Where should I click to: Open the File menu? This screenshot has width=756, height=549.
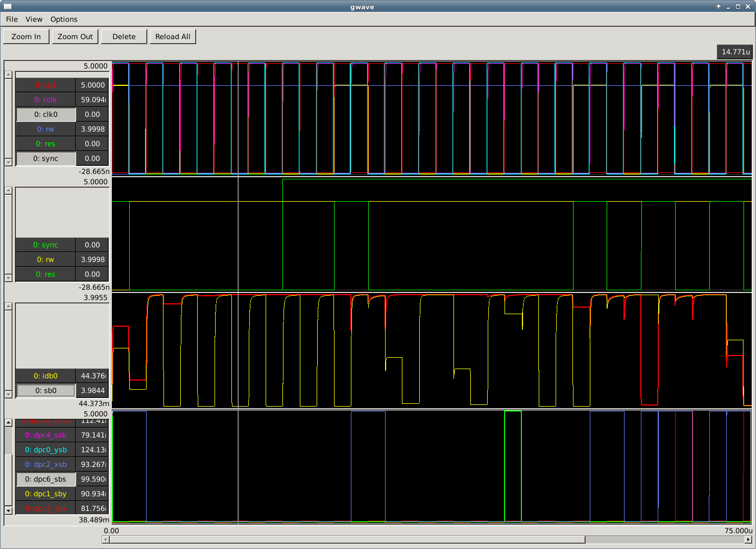12,19
